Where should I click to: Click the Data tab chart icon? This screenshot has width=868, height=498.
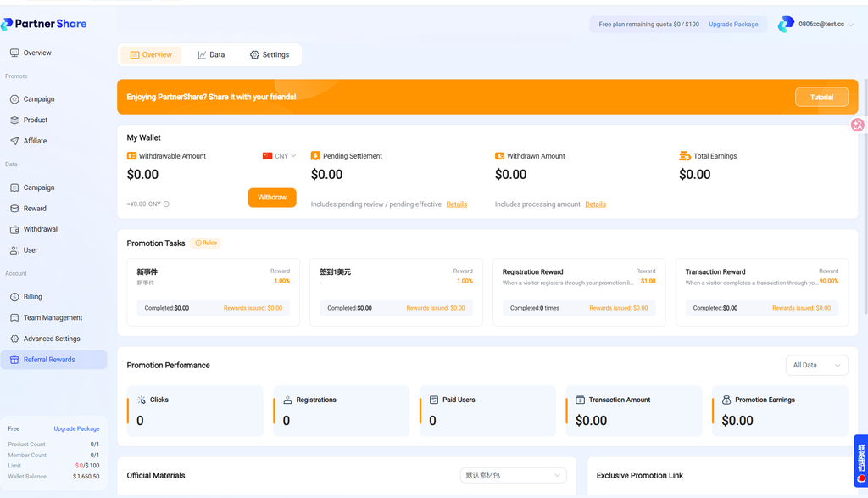[202, 55]
